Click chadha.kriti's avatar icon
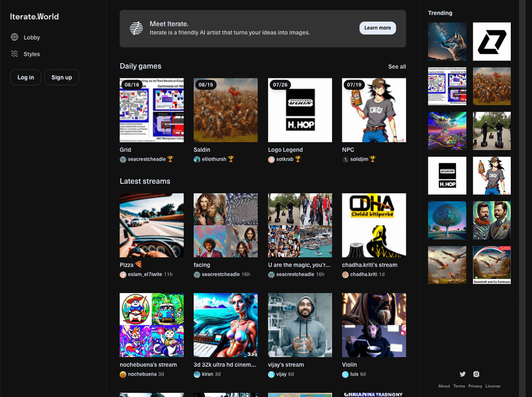This screenshot has width=532, height=397. tap(345, 274)
